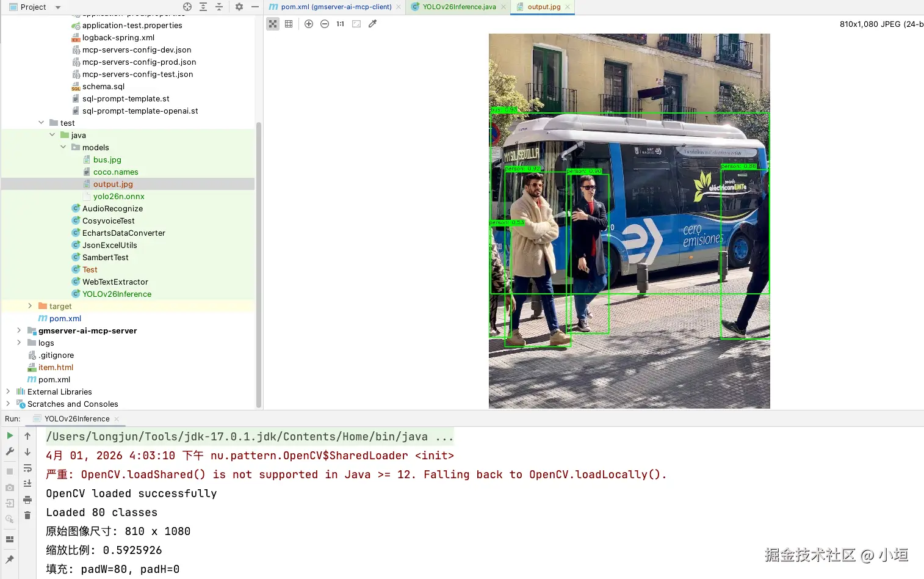Open CosyvoiceTest class
The width and height of the screenshot is (924, 579).
pos(109,220)
